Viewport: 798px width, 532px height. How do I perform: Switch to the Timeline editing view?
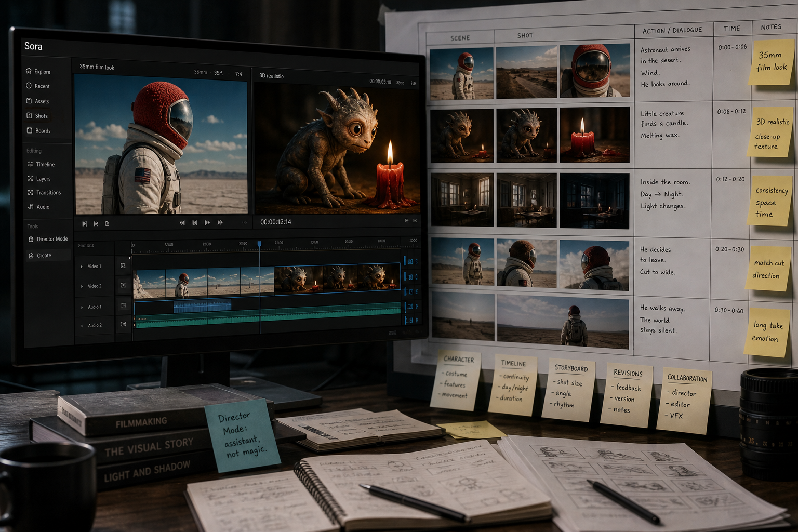tap(41, 164)
